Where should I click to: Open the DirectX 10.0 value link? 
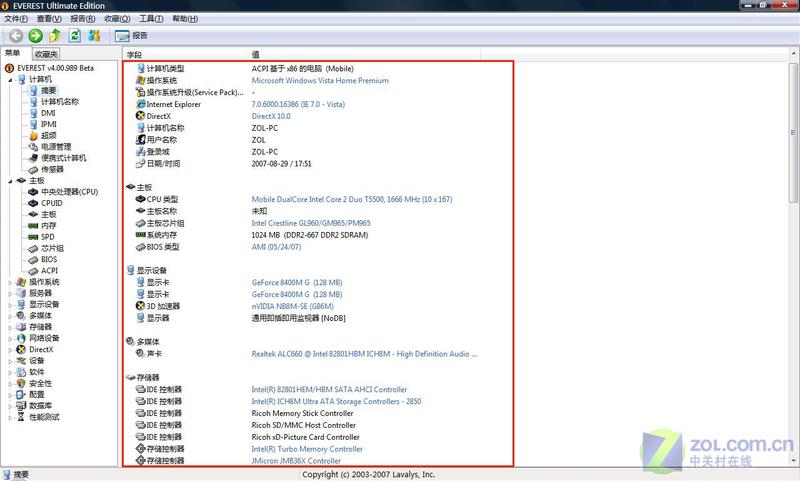click(x=271, y=116)
